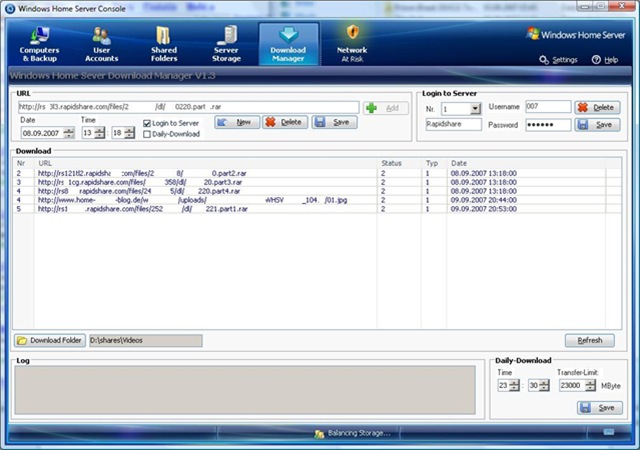The height and width of the screenshot is (450, 640).
Task: Click the Rapidshare server name field
Action: point(453,124)
